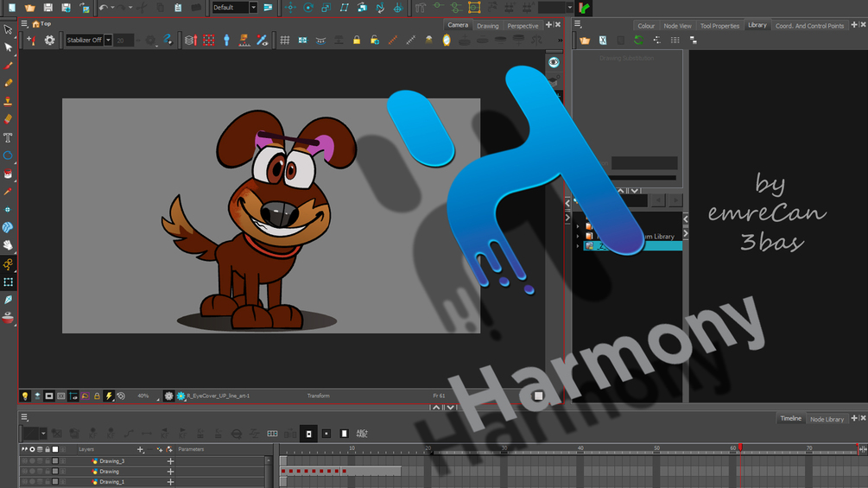This screenshot has width=868, height=488.
Task: Open a scene with the folder icon
Action: click(30, 8)
